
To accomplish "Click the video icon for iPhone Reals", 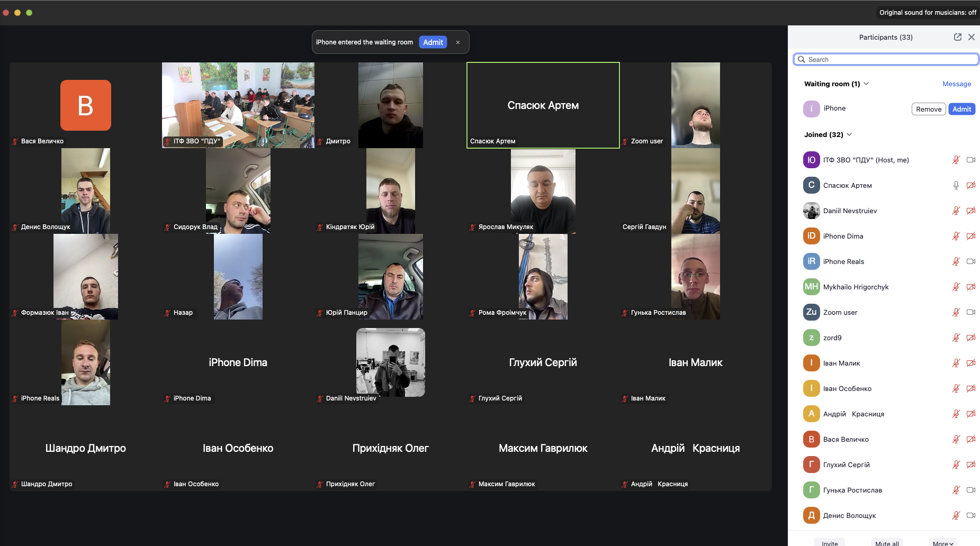I will click(x=970, y=261).
